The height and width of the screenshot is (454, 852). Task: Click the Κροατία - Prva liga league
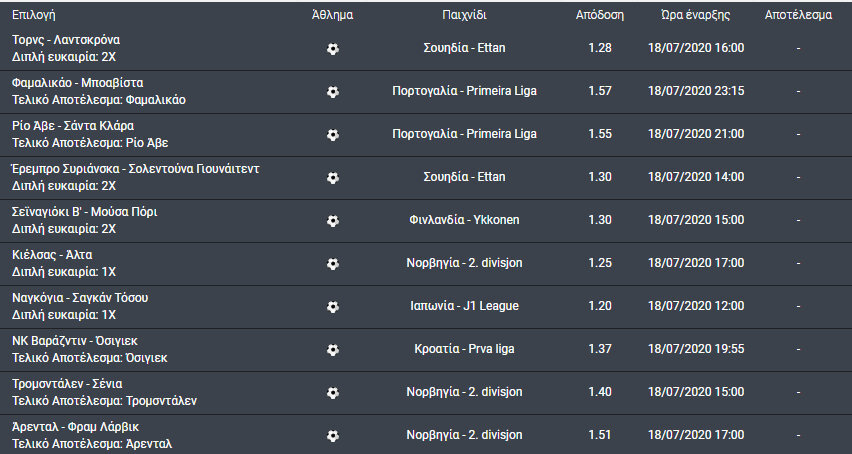pos(464,349)
